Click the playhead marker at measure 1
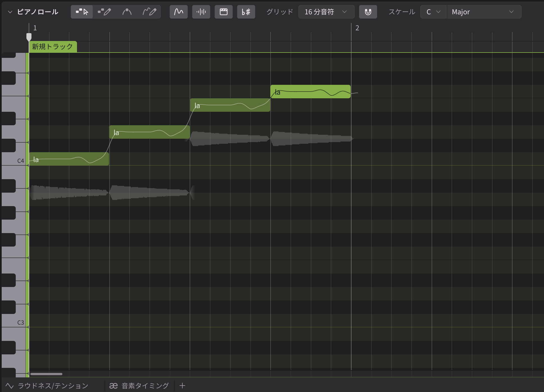 point(29,37)
